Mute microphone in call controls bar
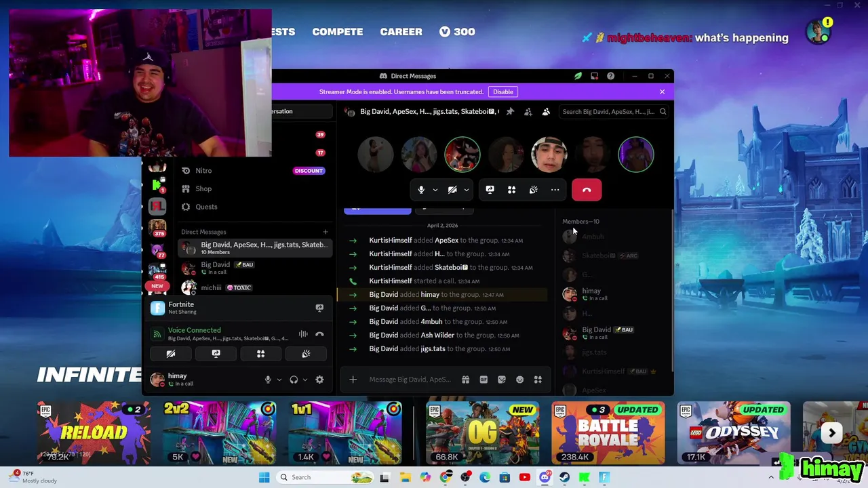This screenshot has height=488, width=868. point(421,190)
